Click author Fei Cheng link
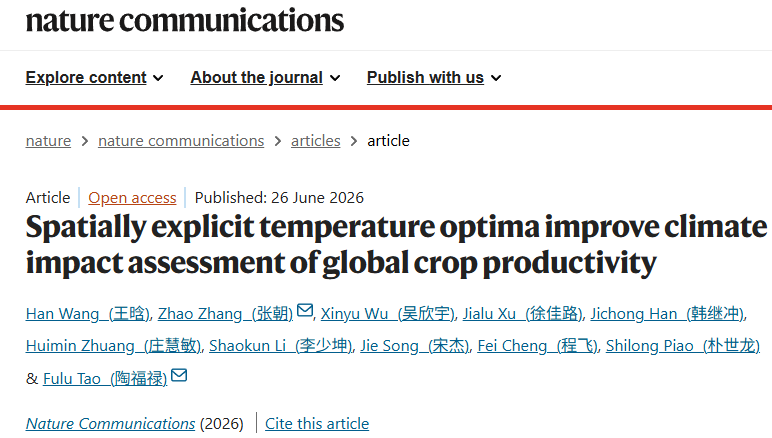Image resolution: width=772 pixels, height=438 pixels. coord(538,346)
